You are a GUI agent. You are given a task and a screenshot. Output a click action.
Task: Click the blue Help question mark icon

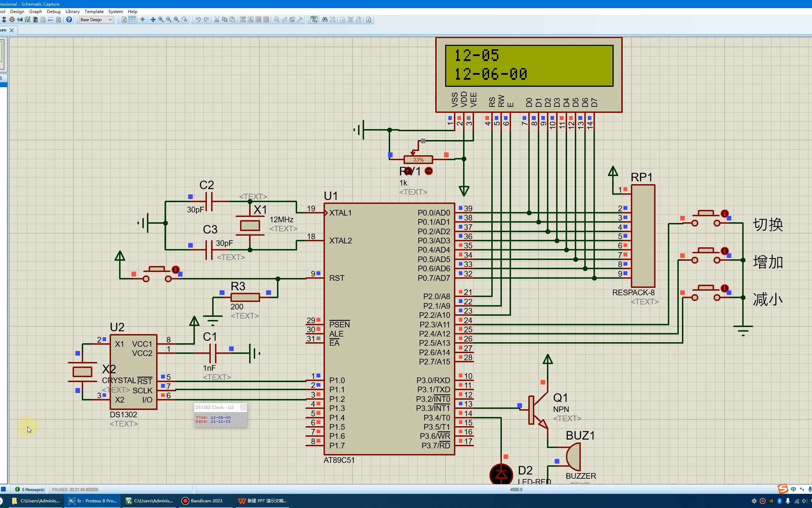pos(69,20)
